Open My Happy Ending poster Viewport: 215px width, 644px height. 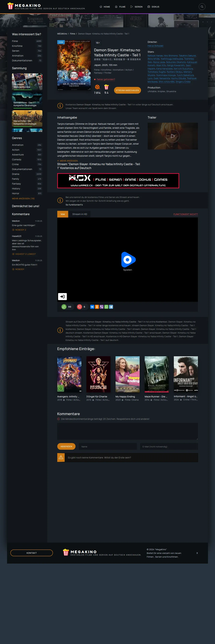coord(128,374)
